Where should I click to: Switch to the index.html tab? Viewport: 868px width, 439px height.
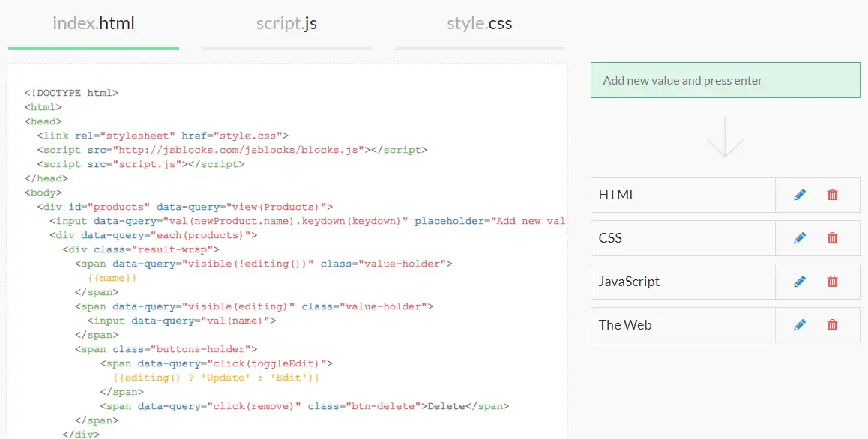coord(94,24)
